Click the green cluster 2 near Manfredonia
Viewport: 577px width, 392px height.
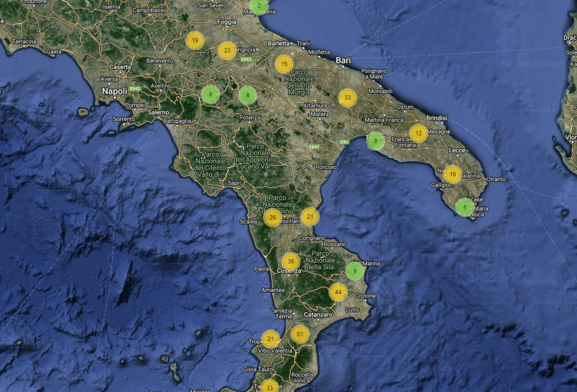coord(259,6)
